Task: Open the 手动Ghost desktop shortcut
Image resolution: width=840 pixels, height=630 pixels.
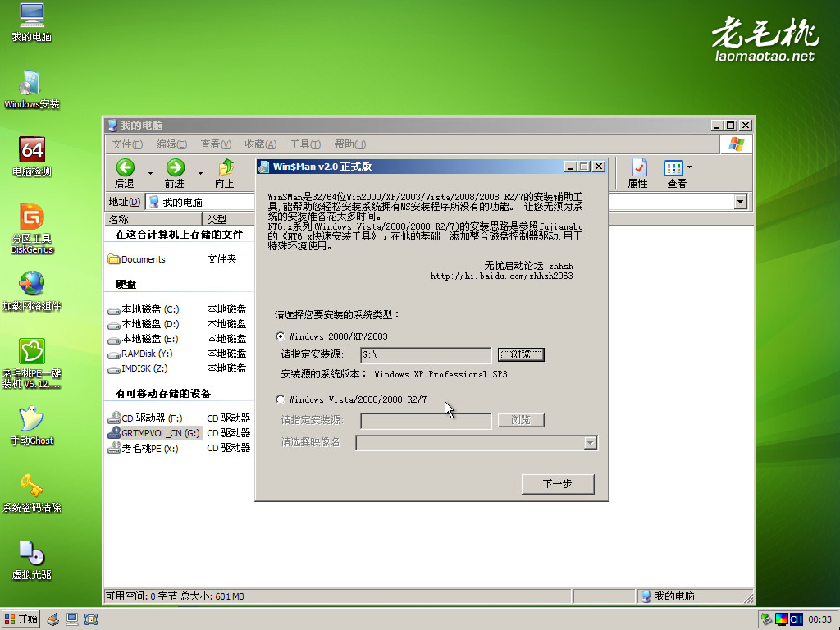Action: [32, 427]
